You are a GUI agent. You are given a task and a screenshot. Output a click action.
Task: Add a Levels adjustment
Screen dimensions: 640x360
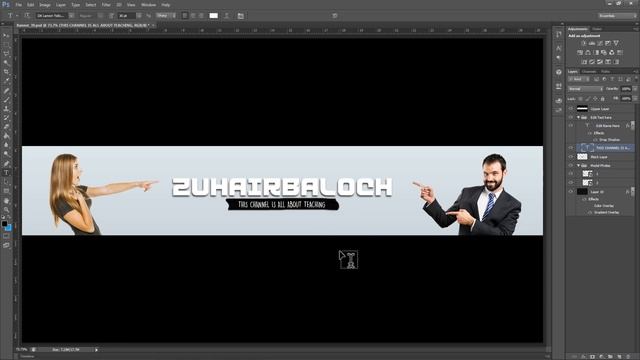pyautogui.click(x=592, y=43)
